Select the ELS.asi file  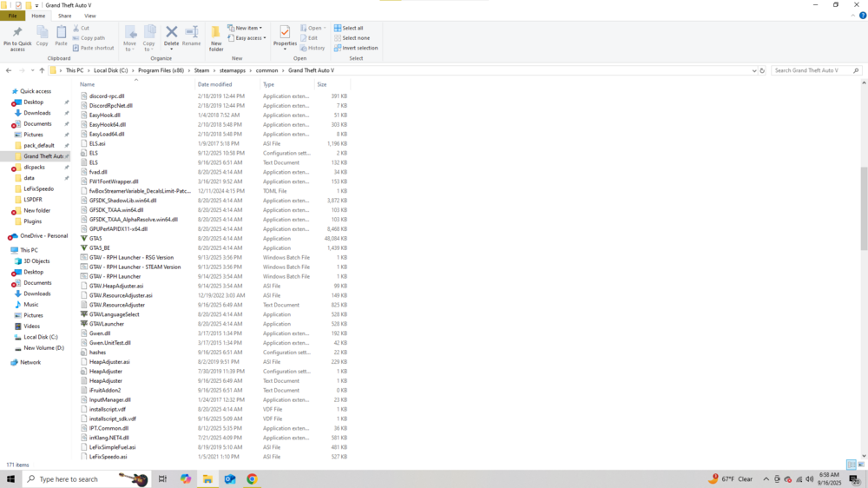[x=97, y=143]
